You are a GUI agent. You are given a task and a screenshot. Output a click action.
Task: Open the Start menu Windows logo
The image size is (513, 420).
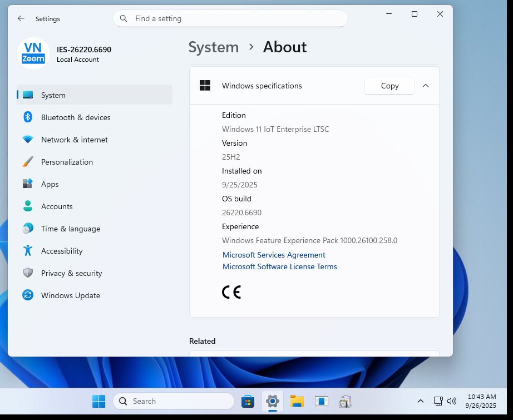(x=98, y=401)
